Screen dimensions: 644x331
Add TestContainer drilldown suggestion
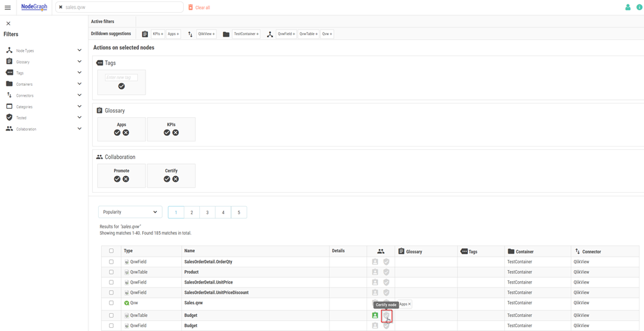(x=246, y=34)
